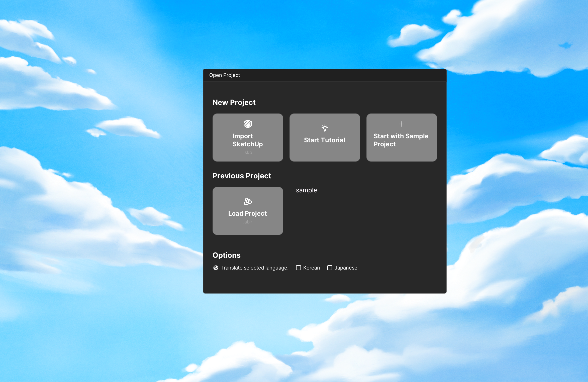Tick the Japanese language checkbox
Viewport: 588px width, 382px height.
tap(330, 268)
